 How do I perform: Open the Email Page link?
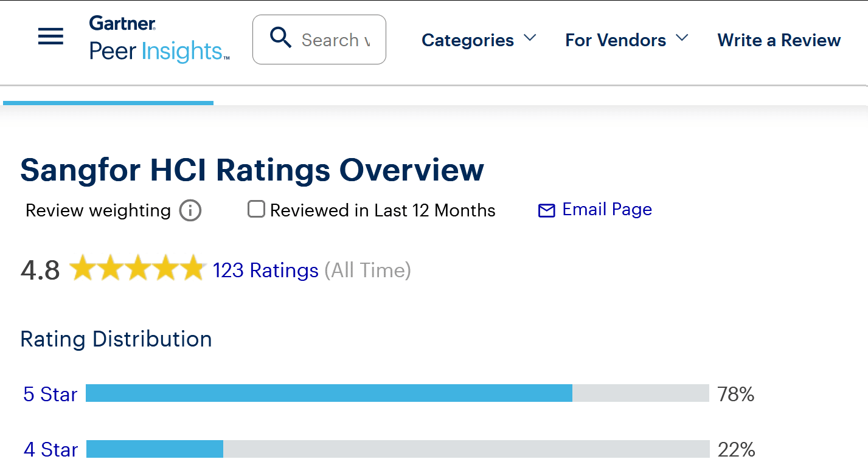(606, 210)
